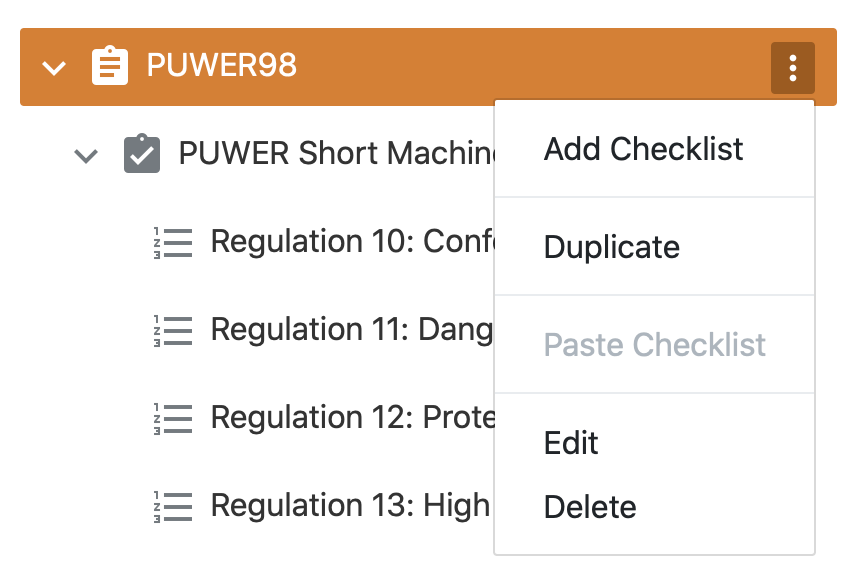Select the PUWER98 header label

click(x=222, y=67)
